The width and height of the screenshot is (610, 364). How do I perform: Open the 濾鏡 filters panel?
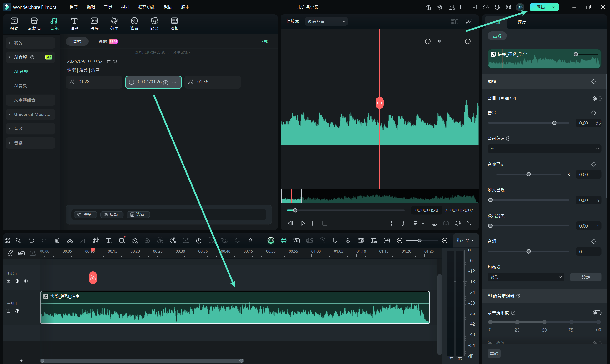point(134,24)
